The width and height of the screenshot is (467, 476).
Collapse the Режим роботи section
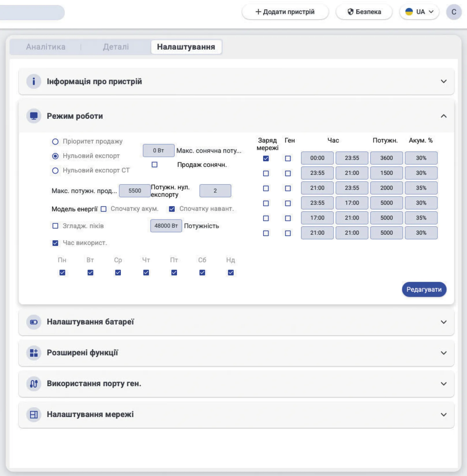pyautogui.click(x=444, y=116)
